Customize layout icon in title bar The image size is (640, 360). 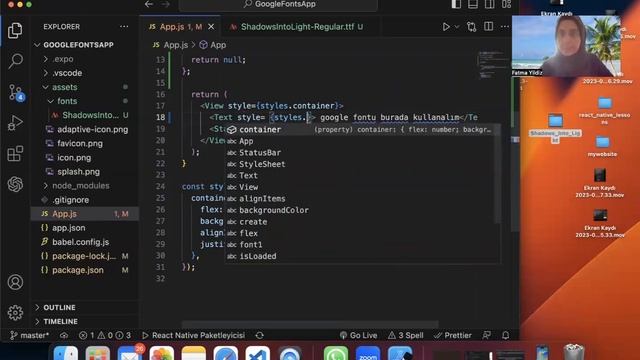click(x=507, y=4)
